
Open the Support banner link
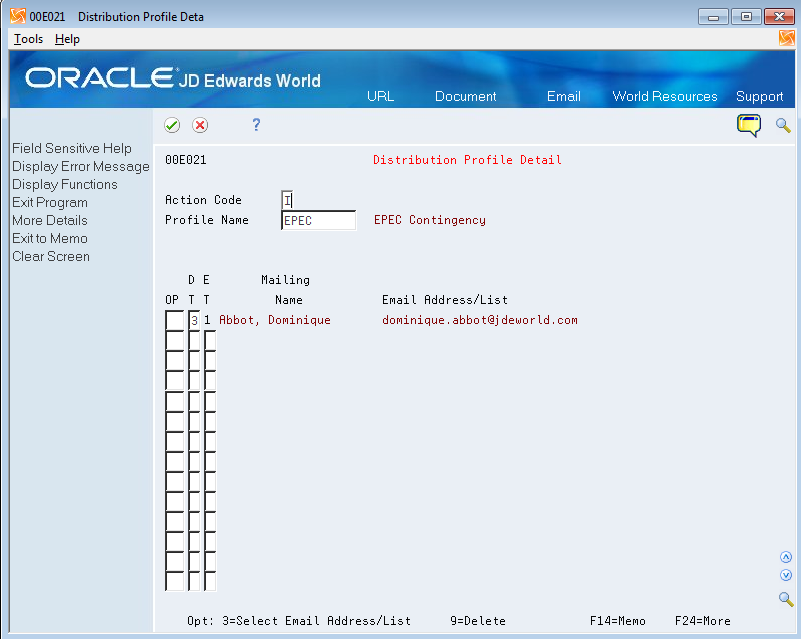759,97
